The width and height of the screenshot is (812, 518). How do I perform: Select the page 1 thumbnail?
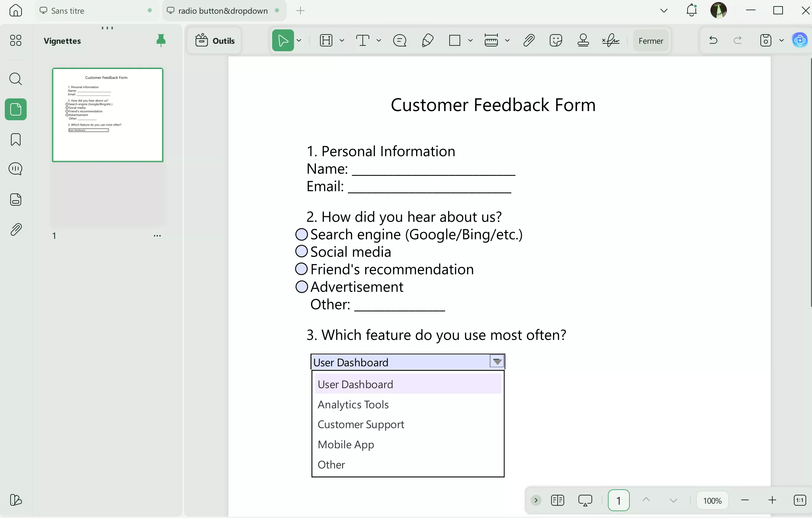pyautogui.click(x=107, y=115)
